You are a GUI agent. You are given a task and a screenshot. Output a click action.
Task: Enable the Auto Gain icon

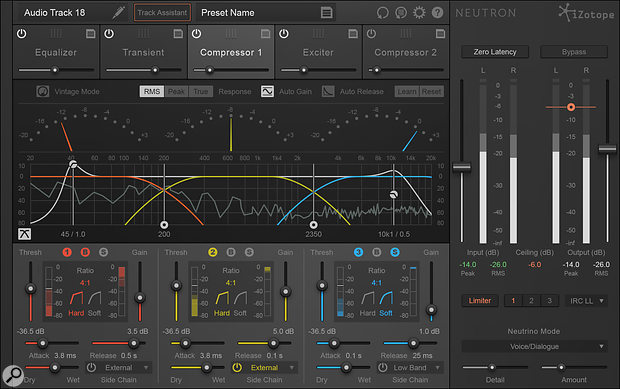[x=267, y=91]
